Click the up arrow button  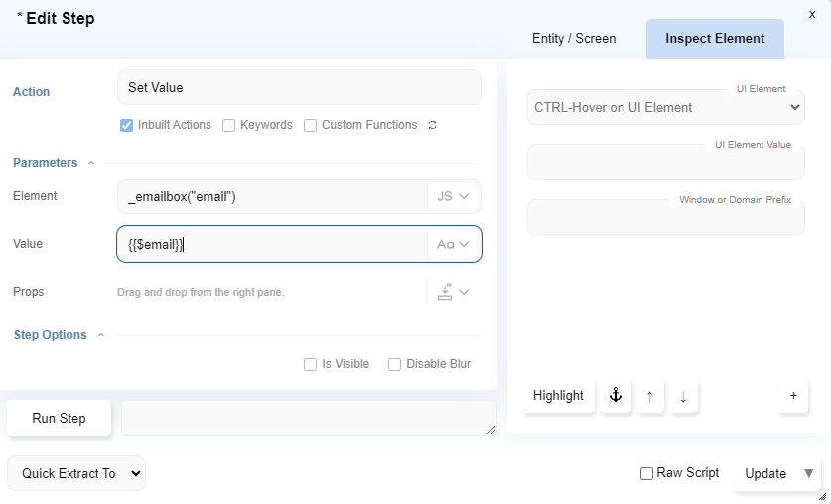pos(650,396)
